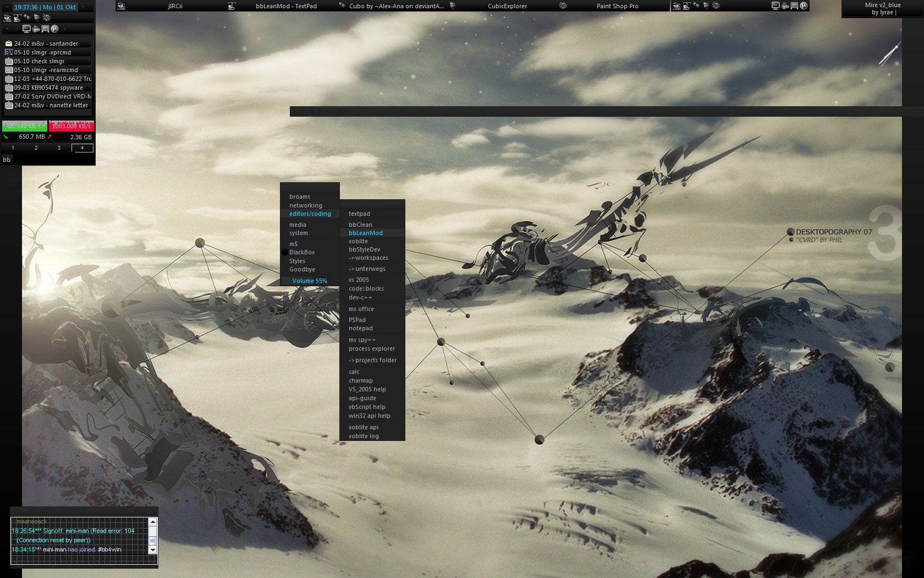Click command prompt icon of 'slmgr -xprcmd'
924x578 pixels.
click(x=8, y=52)
